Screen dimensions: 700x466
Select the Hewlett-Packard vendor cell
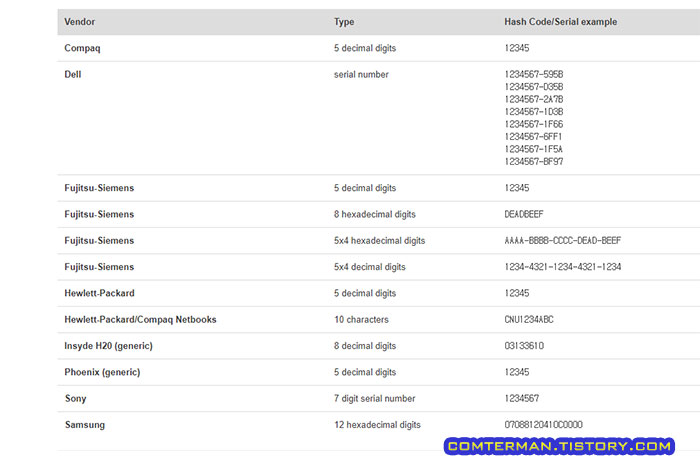tap(99, 293)
